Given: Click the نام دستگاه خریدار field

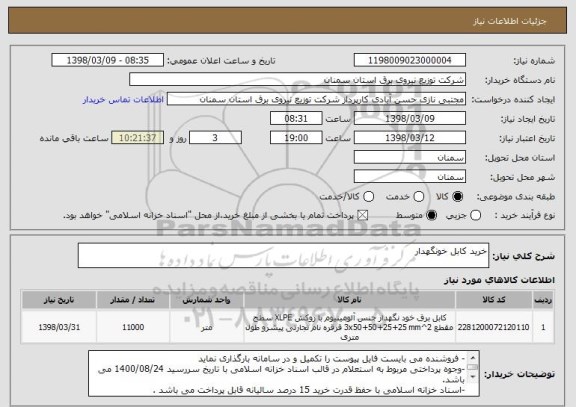Looking at the screenshot, I should point(298,80).
